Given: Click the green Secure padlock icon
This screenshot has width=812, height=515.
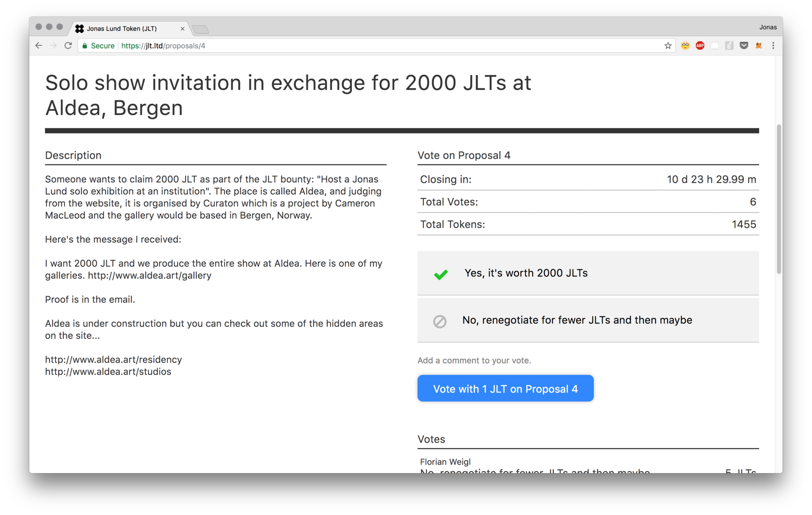Looking at the screenshot, I should coord(85,46).
